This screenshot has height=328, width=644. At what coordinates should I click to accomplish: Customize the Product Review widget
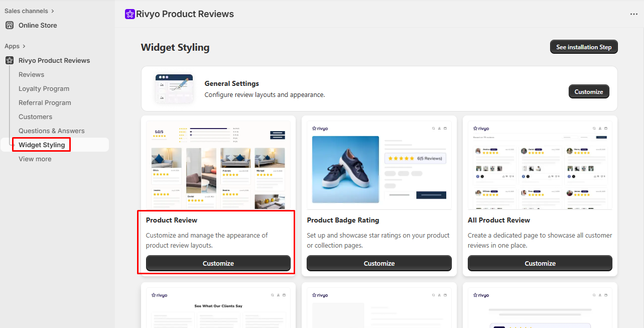pos(218,263)
